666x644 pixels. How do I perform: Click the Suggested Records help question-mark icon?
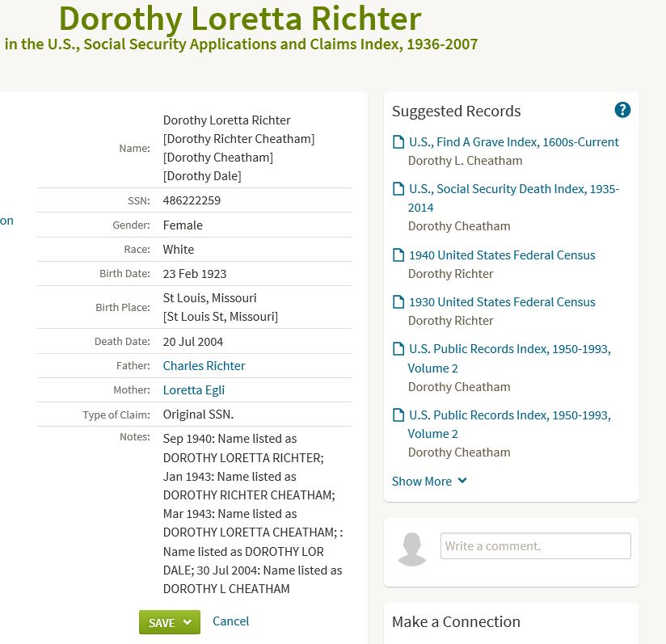pos(622,110)
